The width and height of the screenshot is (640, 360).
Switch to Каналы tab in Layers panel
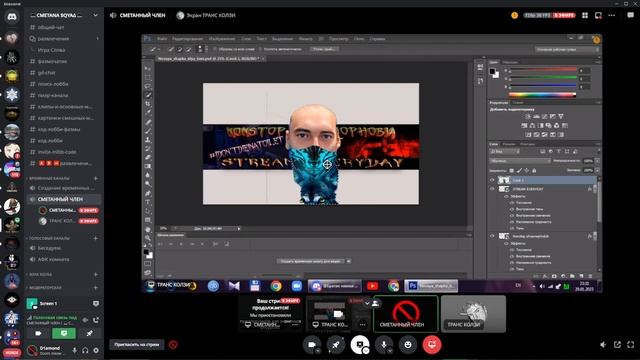509,144
